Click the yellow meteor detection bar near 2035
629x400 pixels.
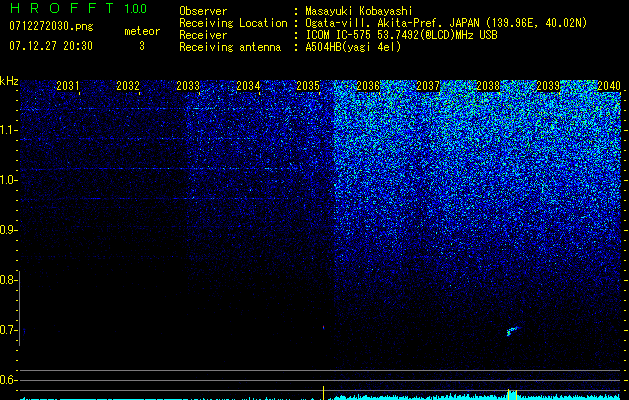(x=323, y=393)
